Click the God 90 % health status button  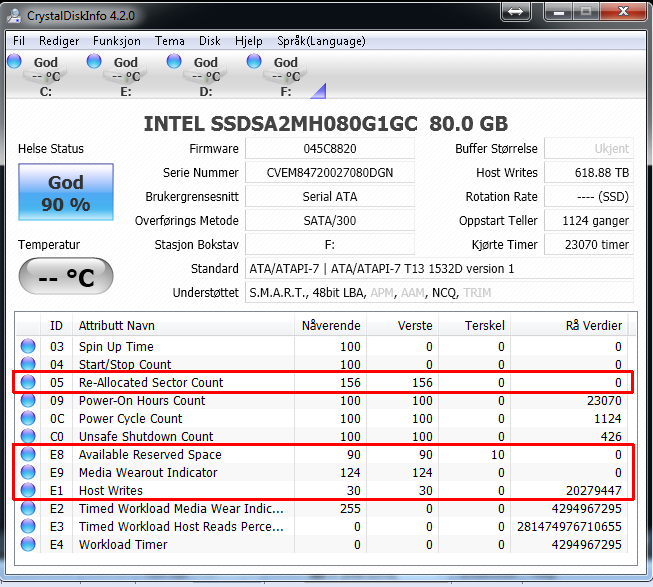66,192
